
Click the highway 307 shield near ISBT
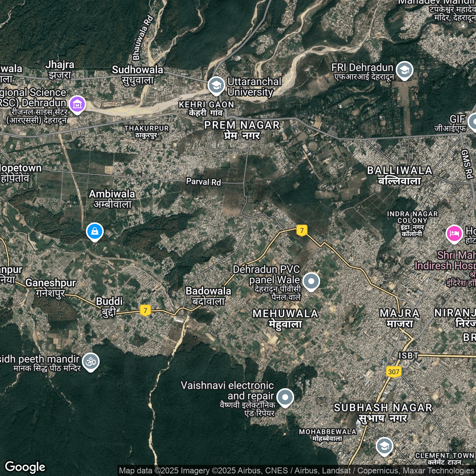pos(393,372)
